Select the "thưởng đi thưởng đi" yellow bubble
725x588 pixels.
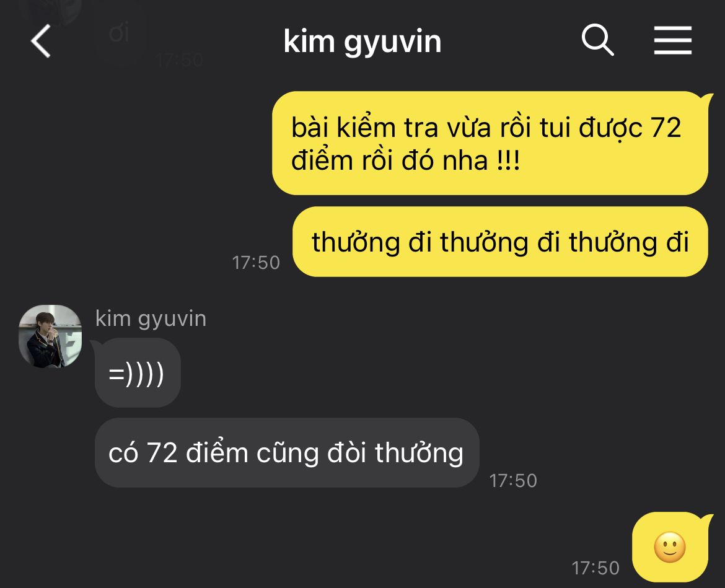(500, 242)
